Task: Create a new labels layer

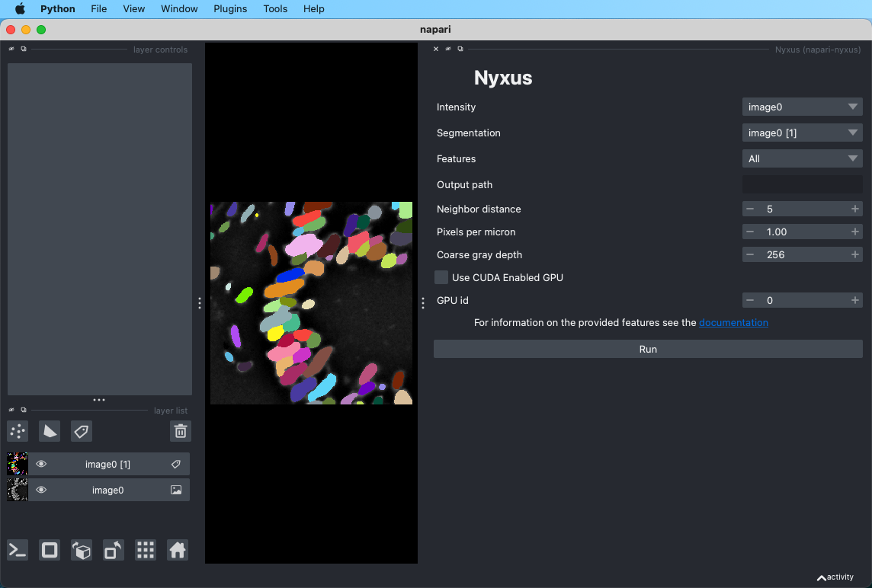Action: click(x=82, y=431)
